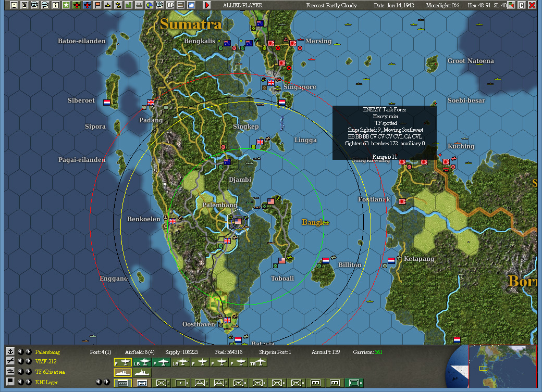Open 'TF 62 is at sea' link
Image resolution: width=542 pixels, height=392 pixels.
[50, 372]
